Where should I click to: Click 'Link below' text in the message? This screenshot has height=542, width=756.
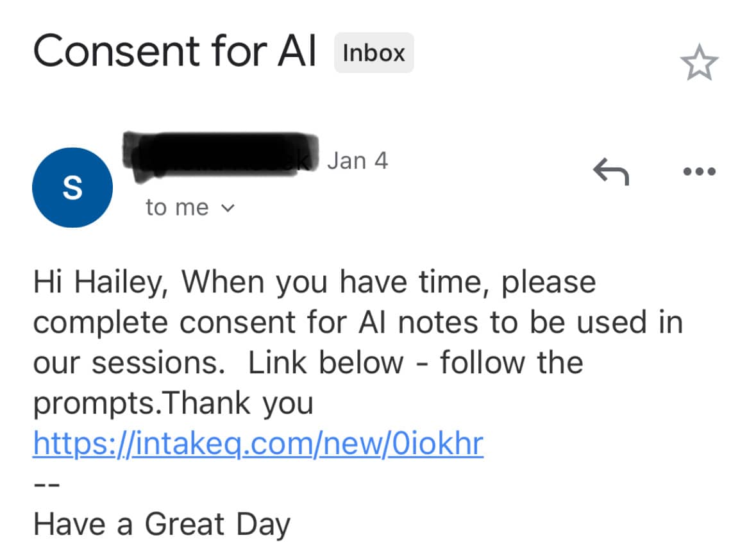pos(326,362)
